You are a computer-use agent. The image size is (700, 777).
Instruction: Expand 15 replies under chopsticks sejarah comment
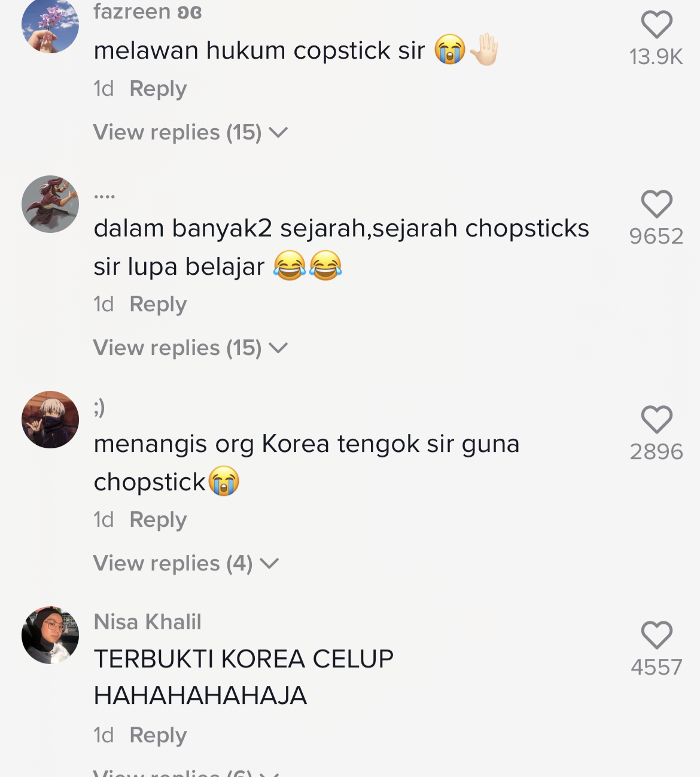[190, 348]
